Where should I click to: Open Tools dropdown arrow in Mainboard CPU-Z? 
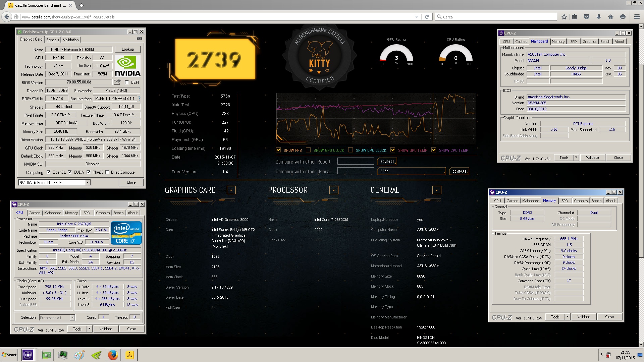(576, 158)
